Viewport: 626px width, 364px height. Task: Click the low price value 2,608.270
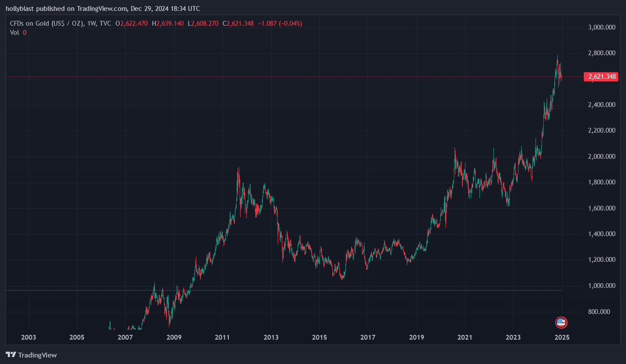(x=204, y=23)
